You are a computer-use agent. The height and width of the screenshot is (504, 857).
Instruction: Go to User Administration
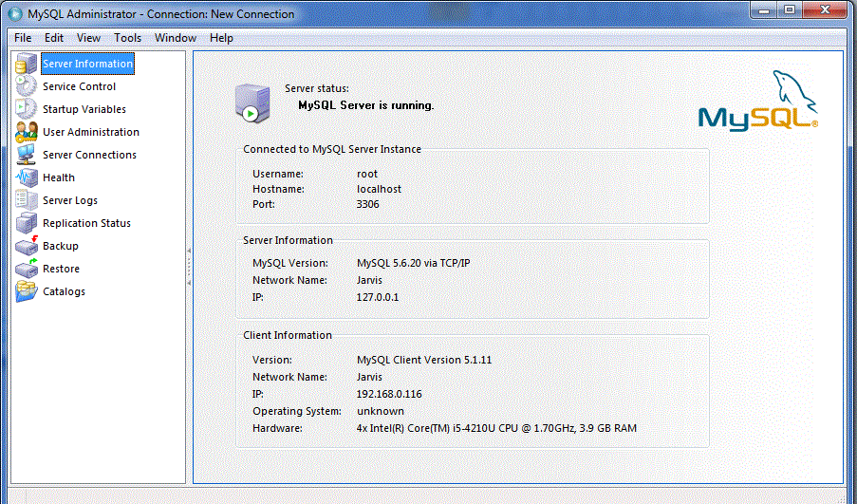(x=91, y=132)
